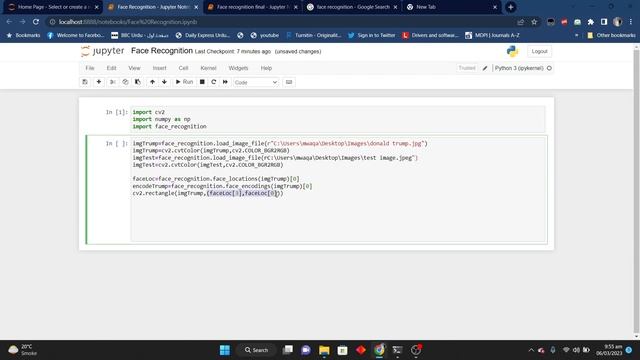Open the command palette keyboard icon
Viewport: 640px width, 360px height.
pos(289,82)
